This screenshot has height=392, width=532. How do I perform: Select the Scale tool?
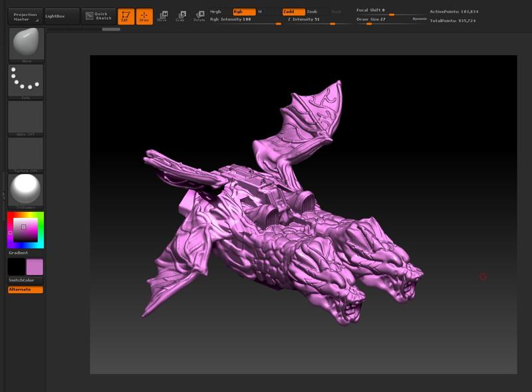point(180,16)
